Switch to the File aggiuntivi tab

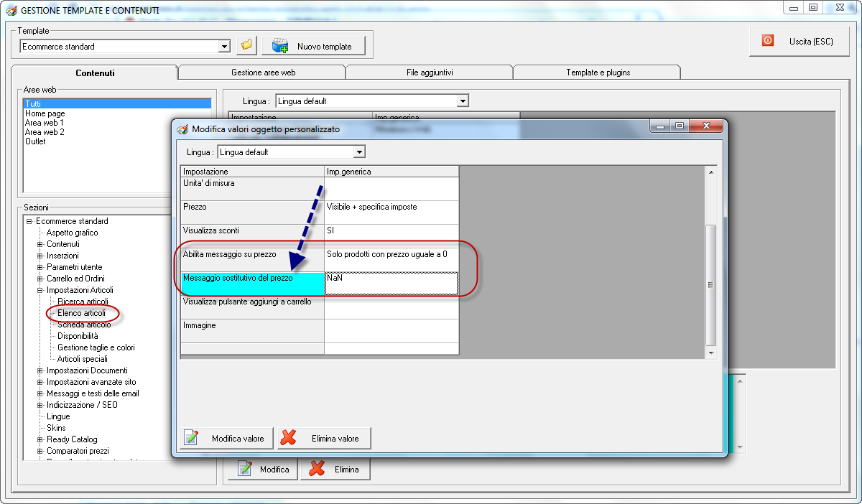point(430,73)
